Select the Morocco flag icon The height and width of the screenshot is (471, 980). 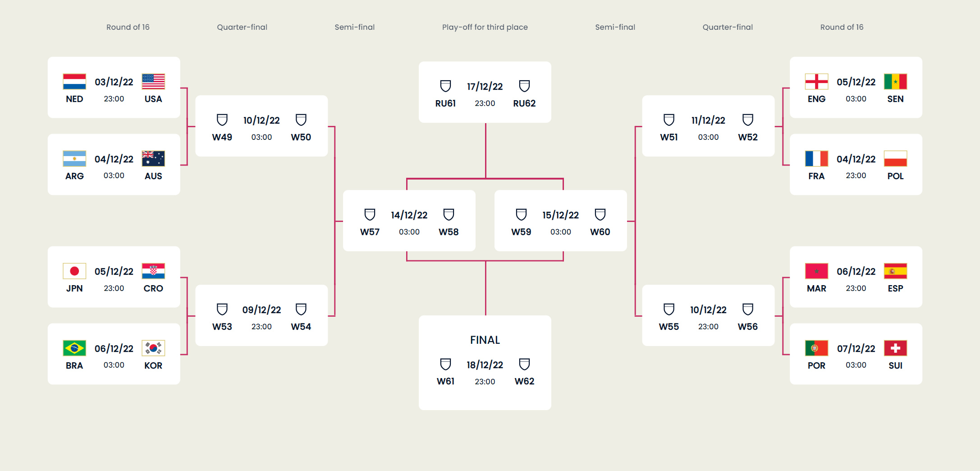816,271
